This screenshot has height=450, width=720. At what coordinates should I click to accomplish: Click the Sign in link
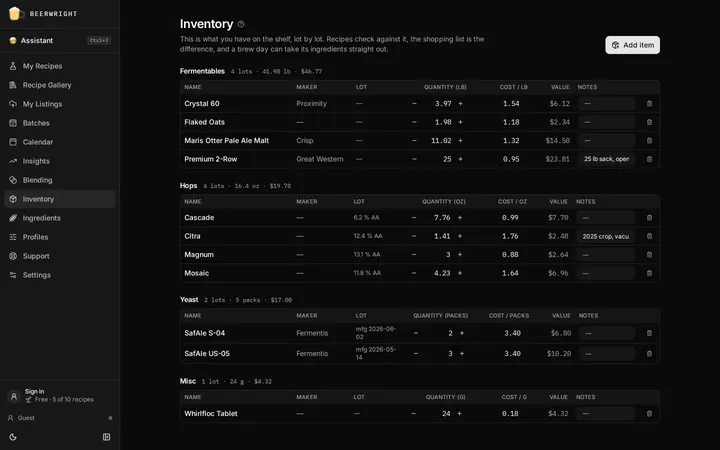(34, 391)
